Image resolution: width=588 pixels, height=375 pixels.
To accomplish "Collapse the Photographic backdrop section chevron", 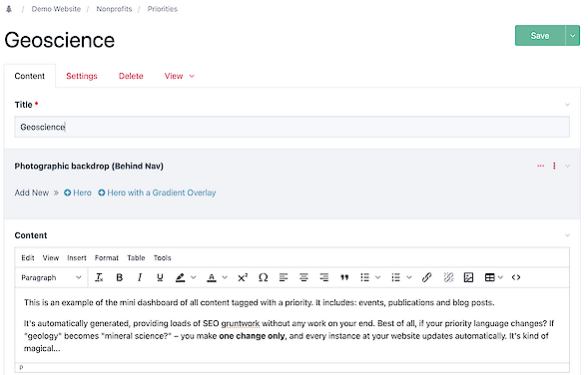I will pos(567,166).
